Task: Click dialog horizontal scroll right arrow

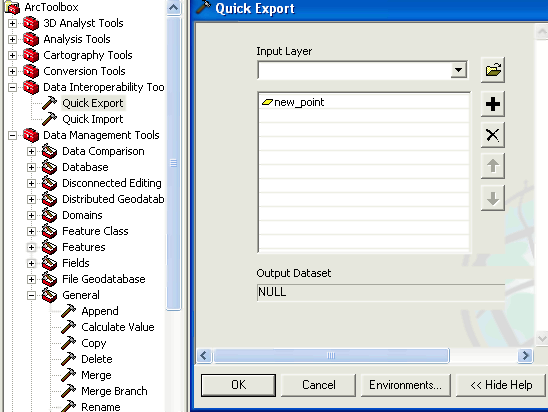Action: [525, 356]
